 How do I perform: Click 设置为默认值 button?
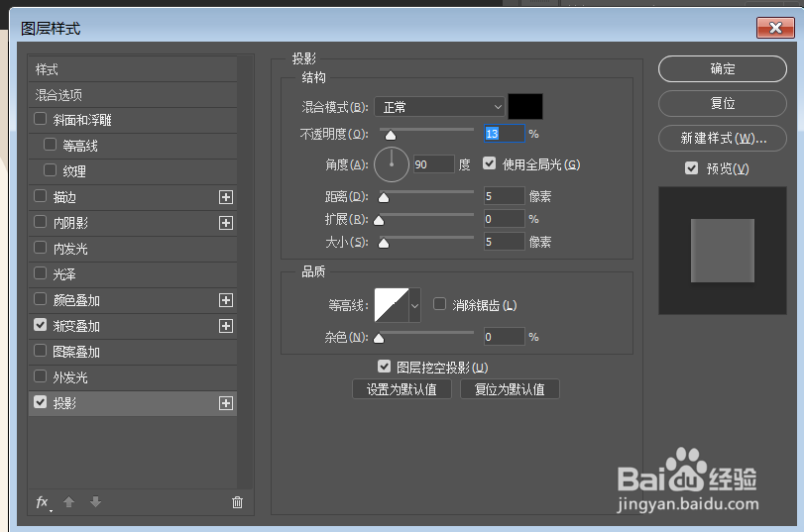coord(402,389)
